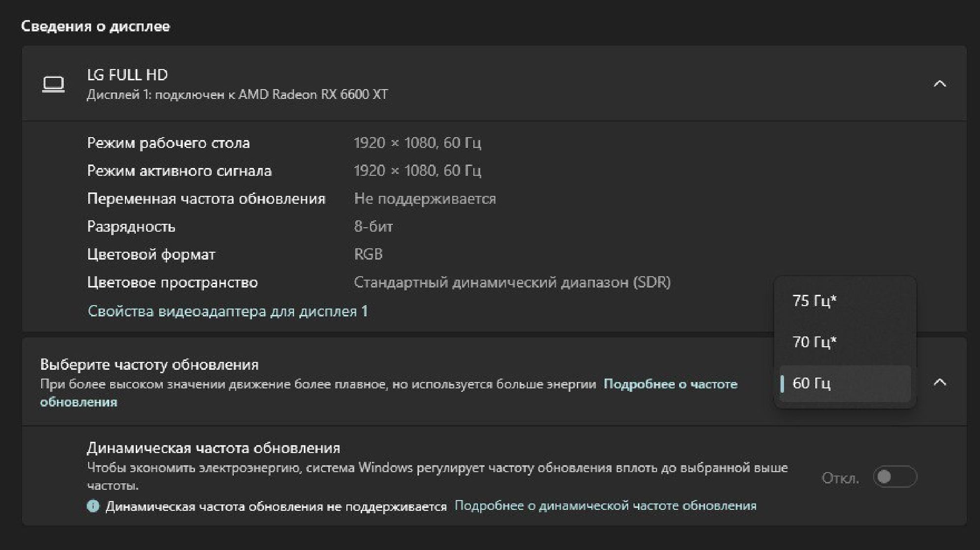Click the LG FULL HD display title
The height and width of the screenshot is (550, 980).
tap(127, 75)
